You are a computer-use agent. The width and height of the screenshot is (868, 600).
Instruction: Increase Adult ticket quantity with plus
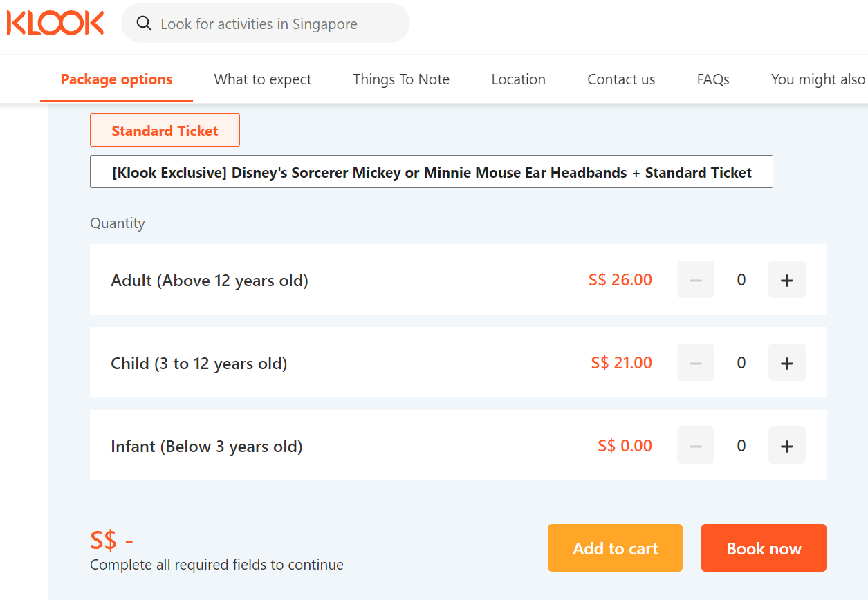coord(786,280)
